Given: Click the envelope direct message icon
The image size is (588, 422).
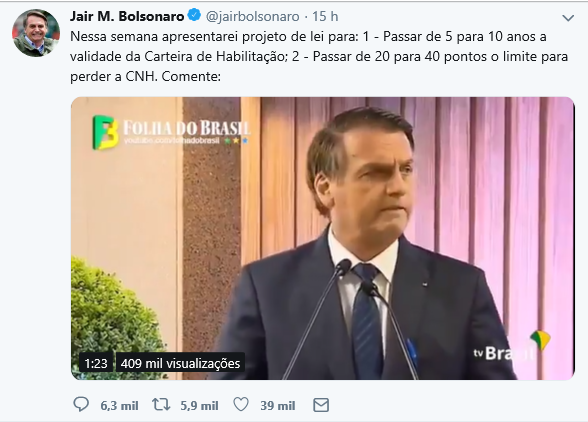Looking at the screenshot, I should pyautogui.click(x=321, y=405).
